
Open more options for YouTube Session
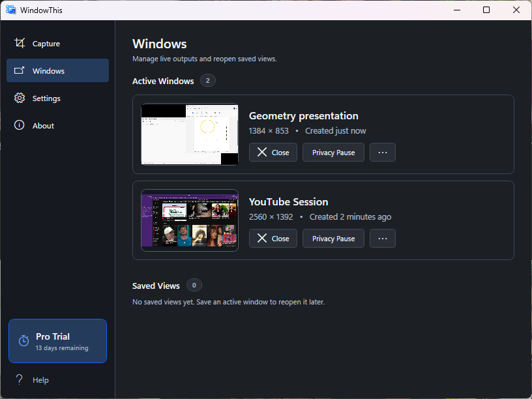(x=383, y=239)
